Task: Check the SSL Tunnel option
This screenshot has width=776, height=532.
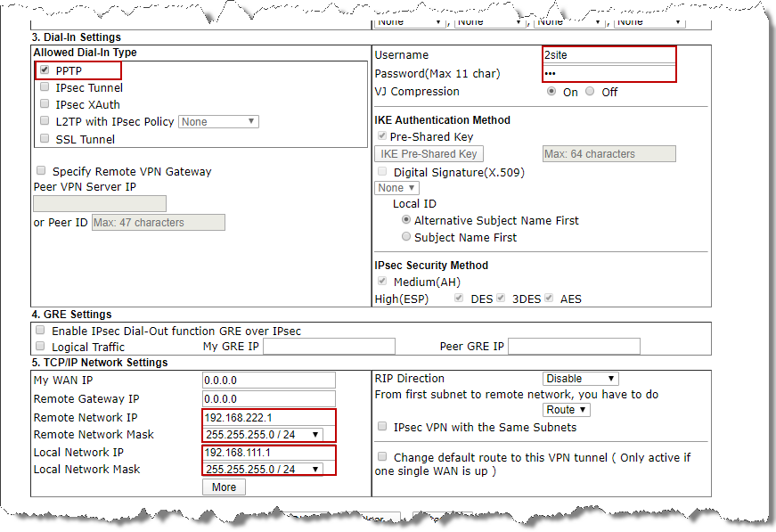Action: (45, 139)
